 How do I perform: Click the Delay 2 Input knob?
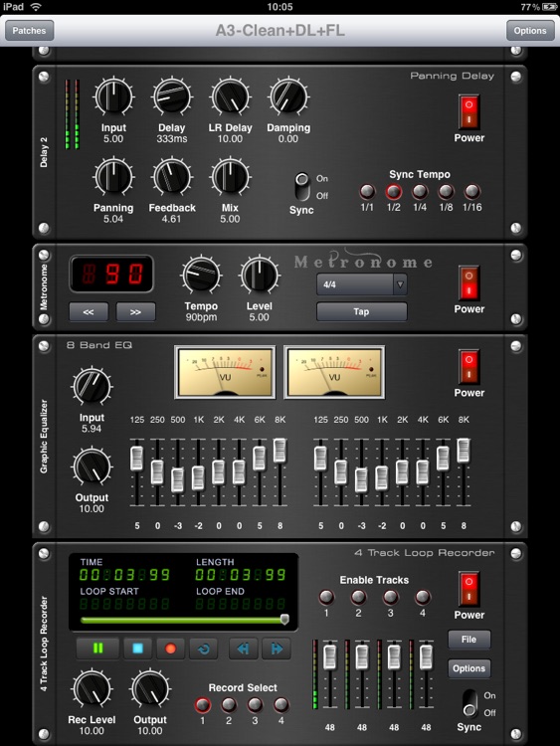point(113,96)
